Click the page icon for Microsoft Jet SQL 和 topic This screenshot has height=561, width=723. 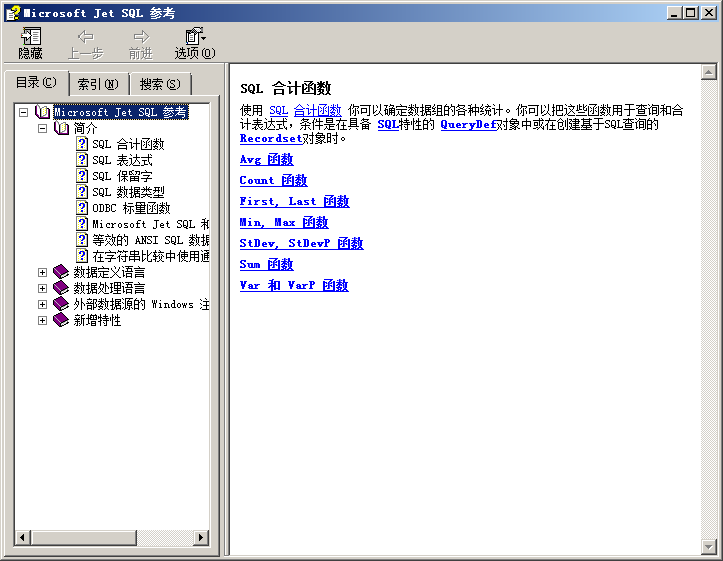[x=82, y=224]
